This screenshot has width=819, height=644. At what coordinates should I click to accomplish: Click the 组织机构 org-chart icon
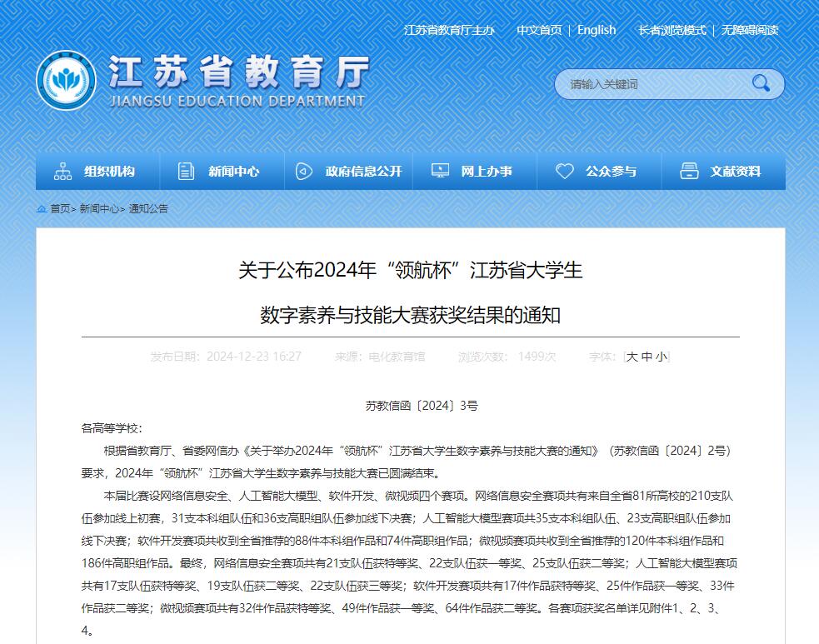[x=62, y=172]
